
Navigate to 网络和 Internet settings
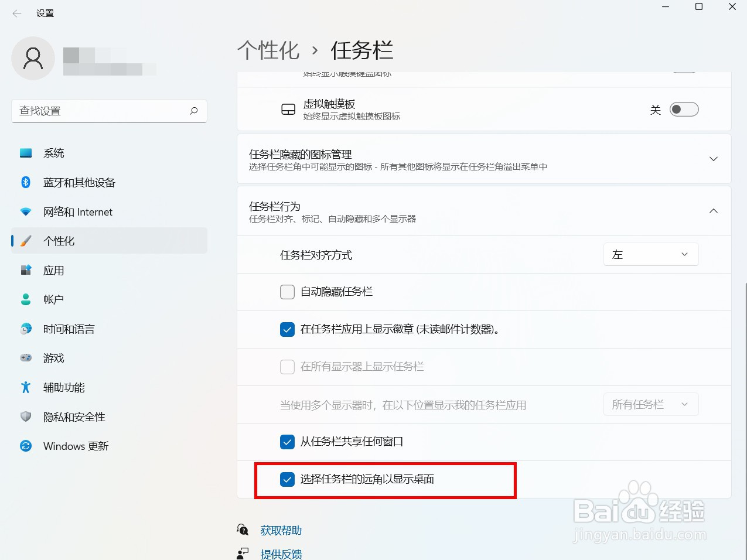click(79, 211)
